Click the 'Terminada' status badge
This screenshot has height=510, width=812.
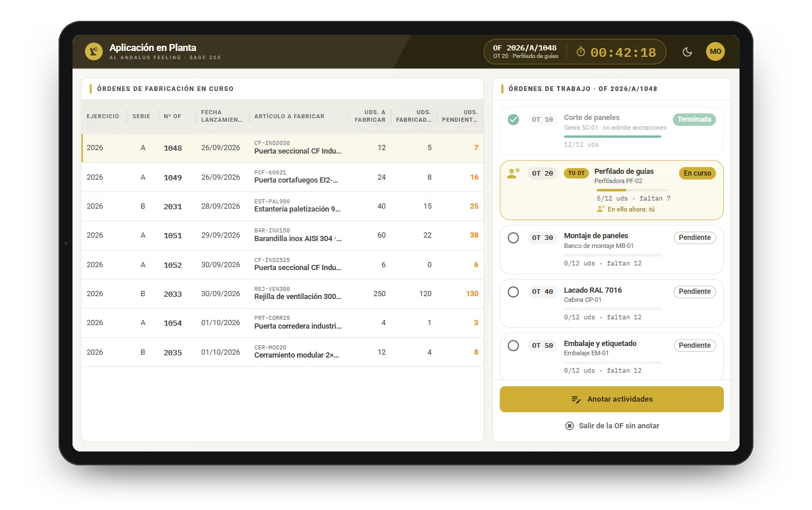pos(694,119)
